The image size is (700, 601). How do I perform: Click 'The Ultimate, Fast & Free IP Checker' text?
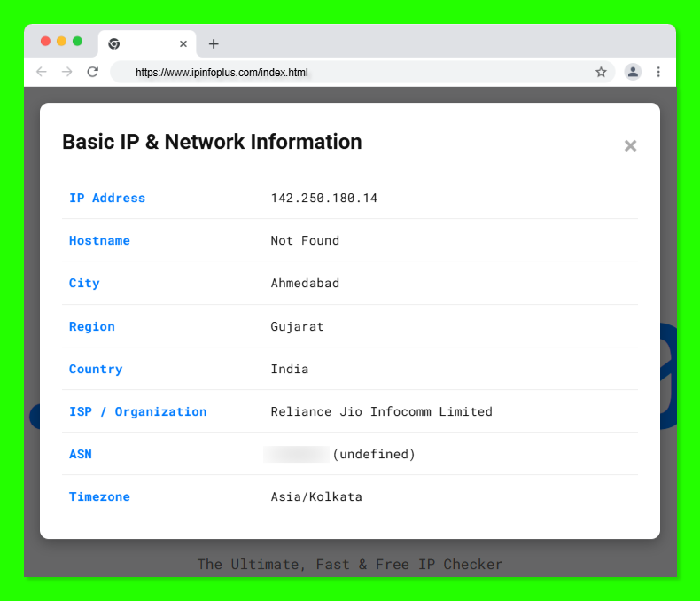click(x=350, y=565)
